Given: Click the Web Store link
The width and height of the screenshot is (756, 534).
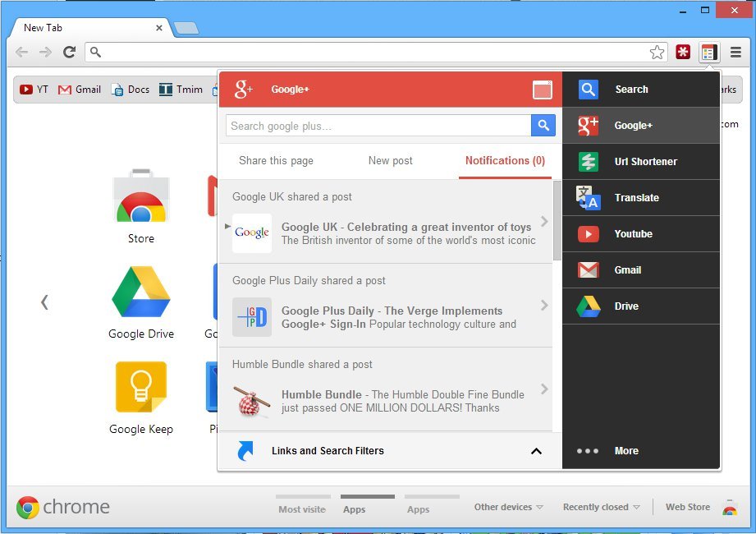Looking at the screenshot, I should (x=688, y=507).
